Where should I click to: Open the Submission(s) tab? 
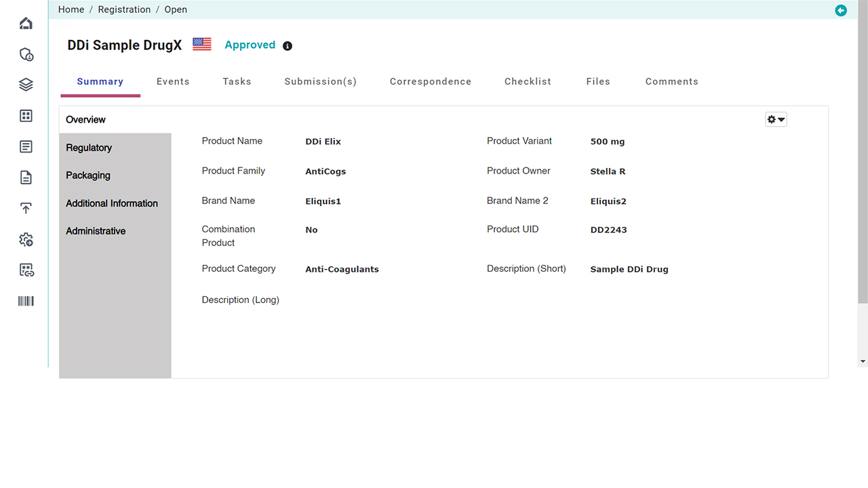click(320, 81)
